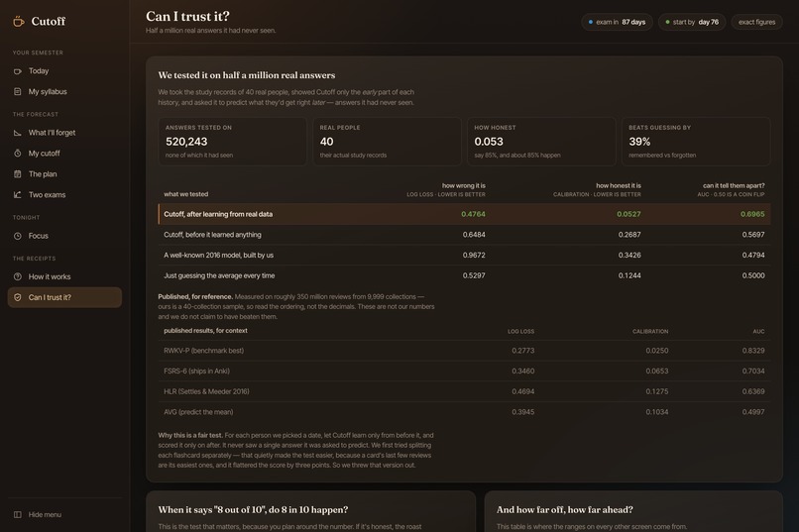Click the Cutoff brand name
This screenshot has height=532, width=799.
click(x=48, y=22)
